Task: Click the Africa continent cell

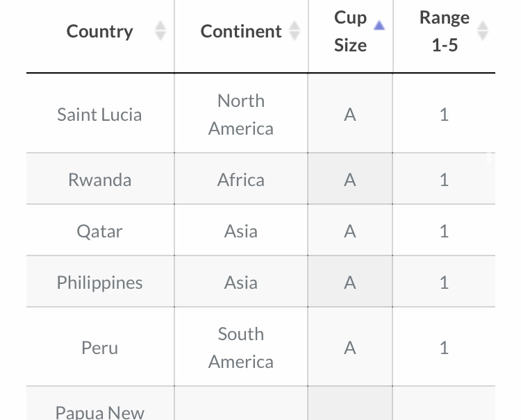Action: tap(241, 178)
